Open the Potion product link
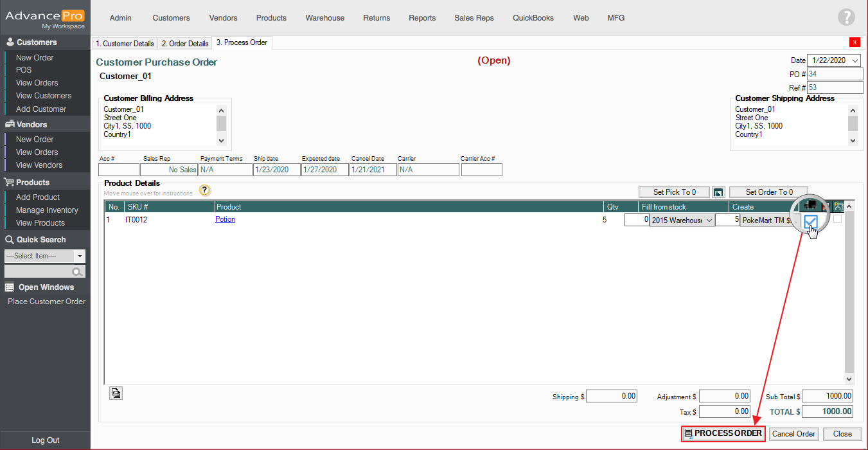The width and height of the screenshot is (868, 450). (225, 219)
